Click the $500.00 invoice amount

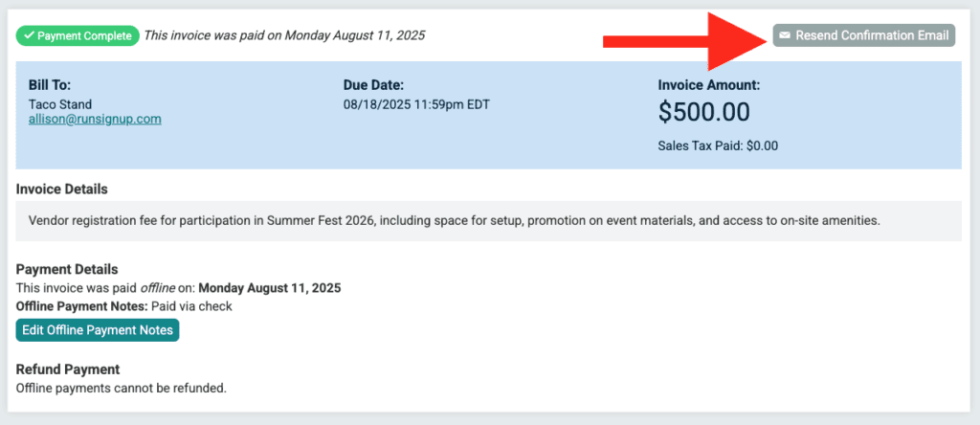tap(703, 112)
